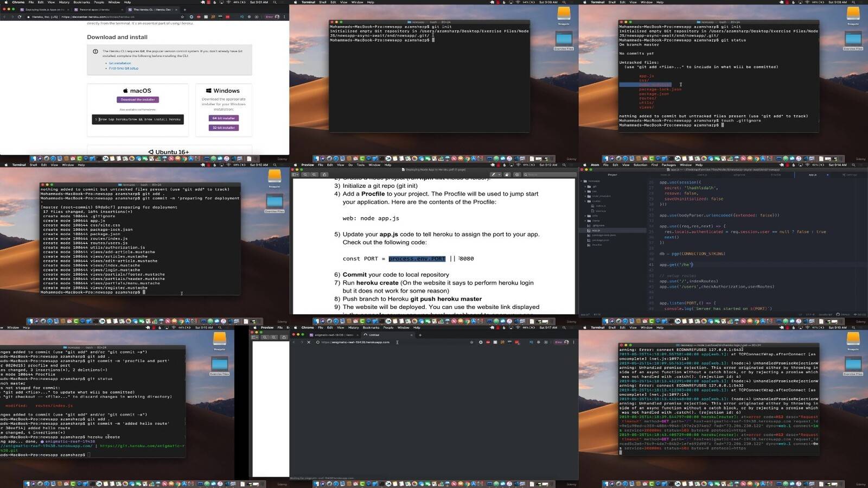Open the 'First-time Git setup' link

124,68
